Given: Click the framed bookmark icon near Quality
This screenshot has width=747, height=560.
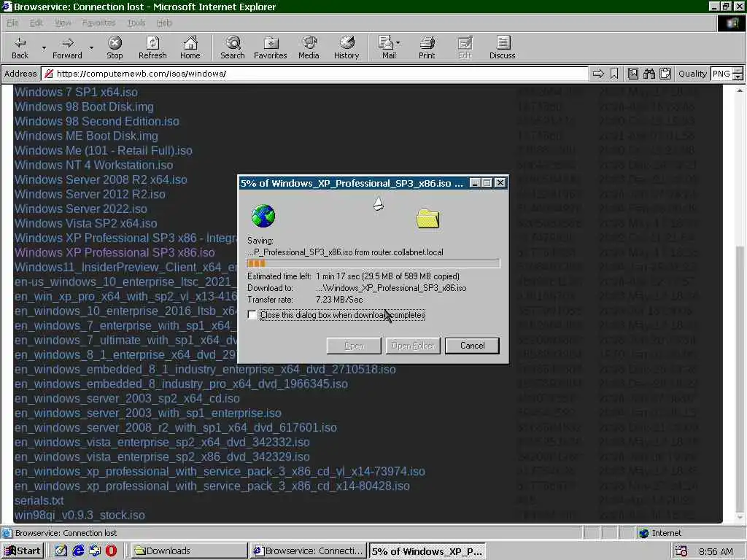Looking at the screenshot, I should point(632,74).
